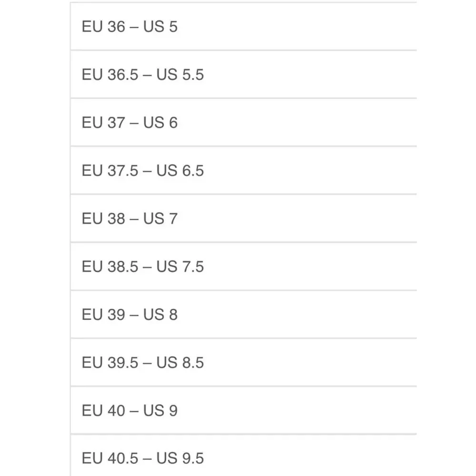Screen dimensions: 476x476
Task: Choose size EU 40.5 – US 9.5
Action: [243, 456]
